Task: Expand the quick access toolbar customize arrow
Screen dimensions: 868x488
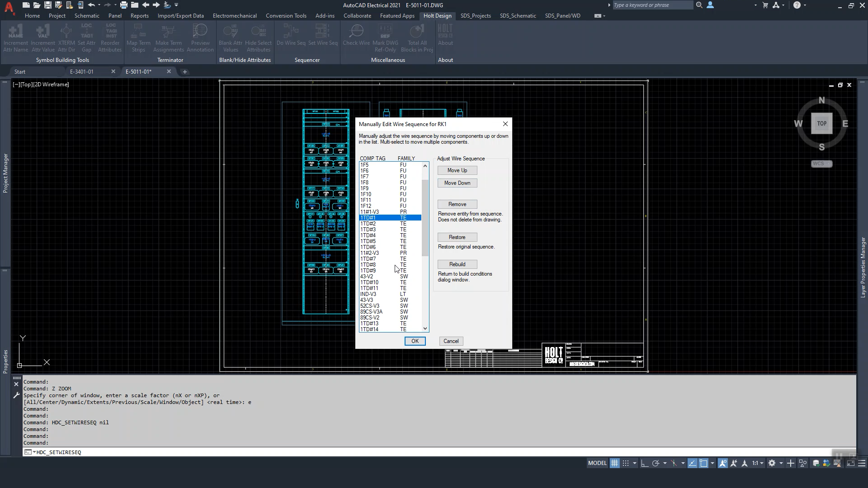Action: pyautogui.click(x=176, y=5)
